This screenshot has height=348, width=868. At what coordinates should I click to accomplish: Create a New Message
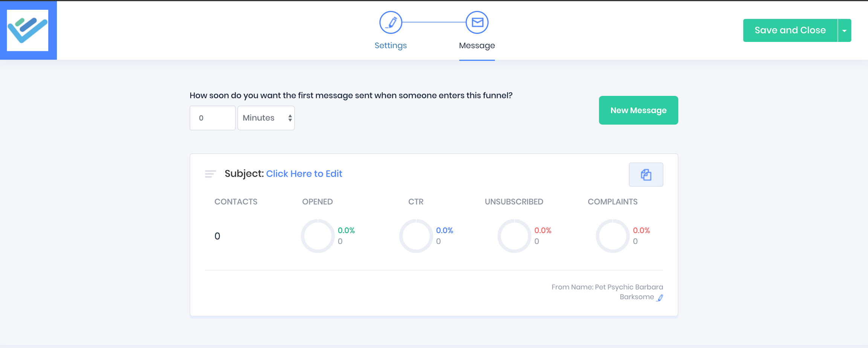click(638, 110)
